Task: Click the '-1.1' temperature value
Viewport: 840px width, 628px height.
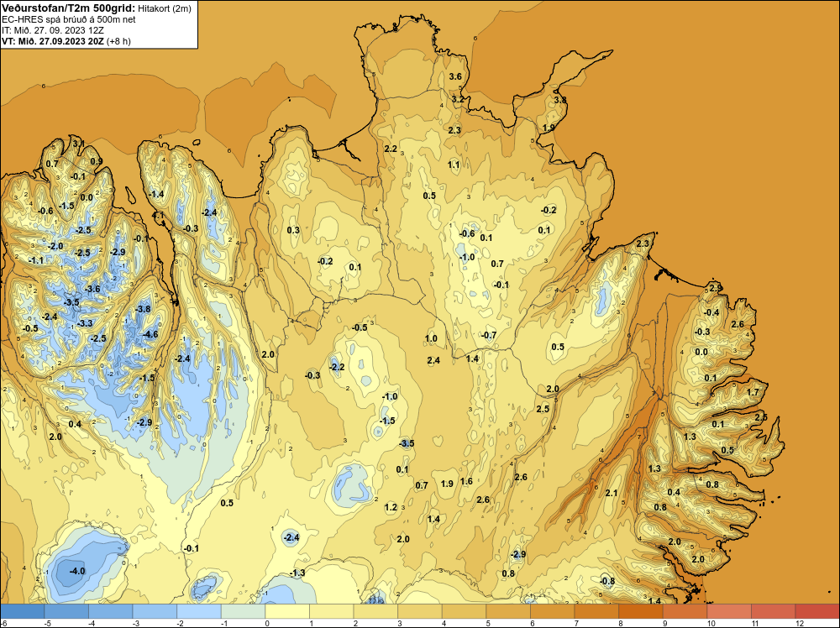Action: pyautogui.click(x=36, y=260)
